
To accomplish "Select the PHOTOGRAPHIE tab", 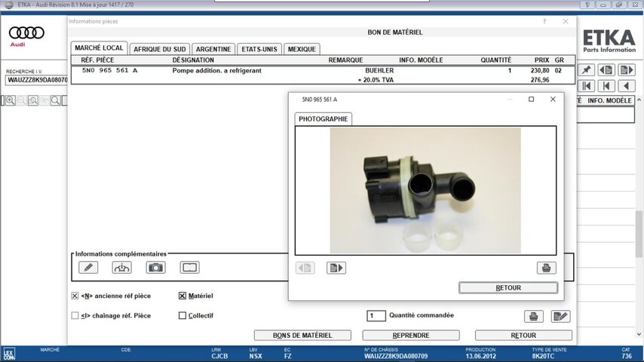I will point(324,118).
